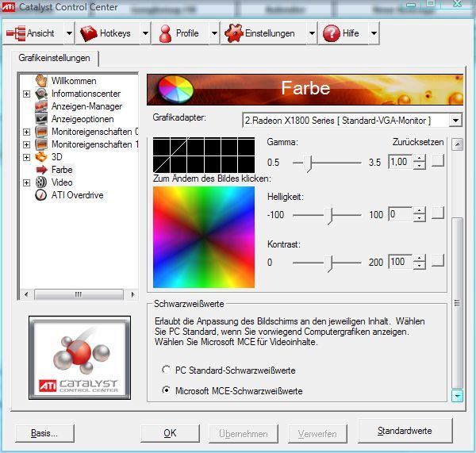Select the Informationscenter icon
This screenshot has height=453, width=476.
[41, 94]
